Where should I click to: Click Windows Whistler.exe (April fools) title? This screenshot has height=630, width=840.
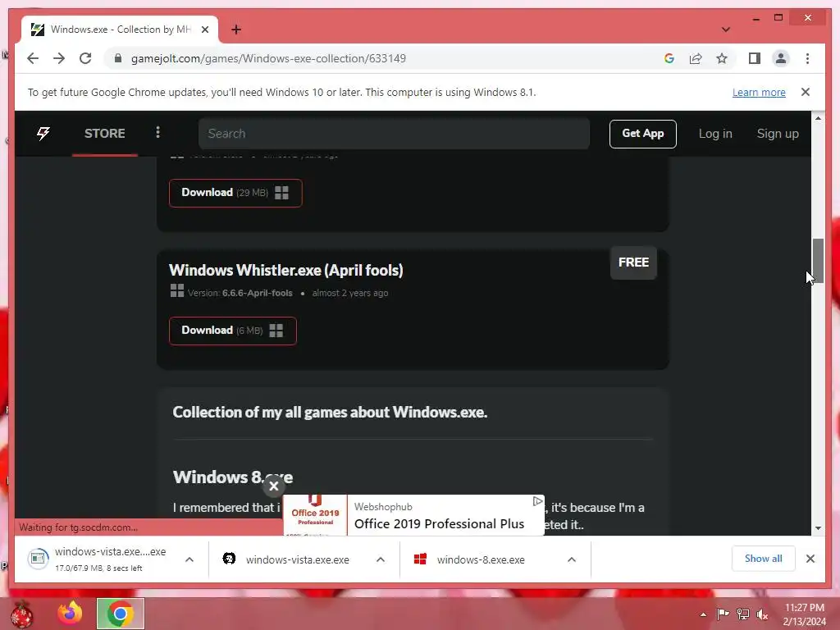coord(285,270)
